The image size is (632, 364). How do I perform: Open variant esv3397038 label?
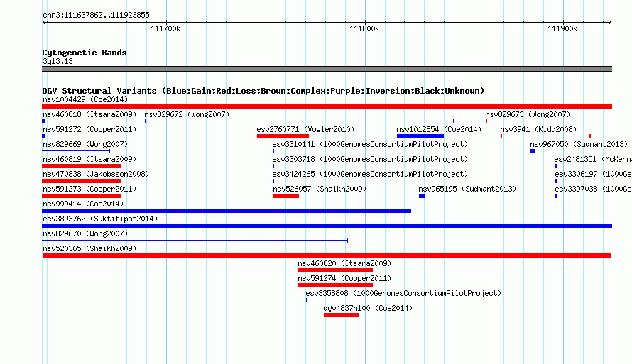[x=594, y=189]
